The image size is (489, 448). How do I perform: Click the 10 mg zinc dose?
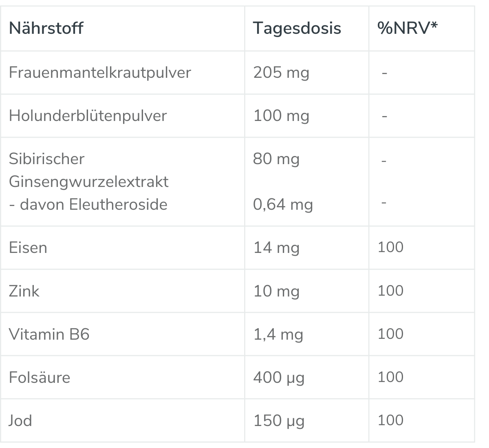pos(276,292)
